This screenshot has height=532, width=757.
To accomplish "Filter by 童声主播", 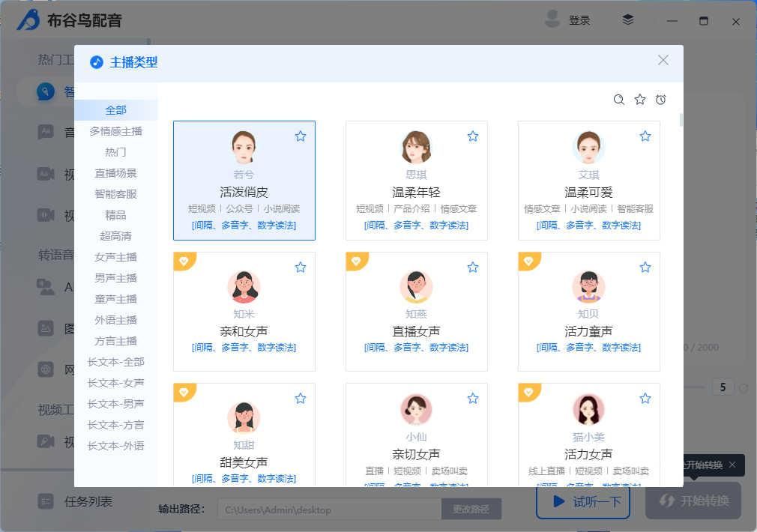I will pos(116,299).
